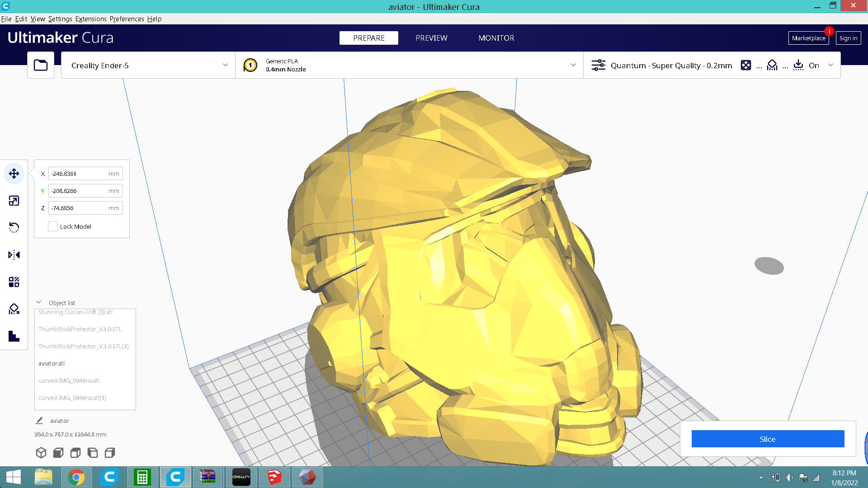
Task: Click the network signal tray icon
Action: tap(816, 478)
